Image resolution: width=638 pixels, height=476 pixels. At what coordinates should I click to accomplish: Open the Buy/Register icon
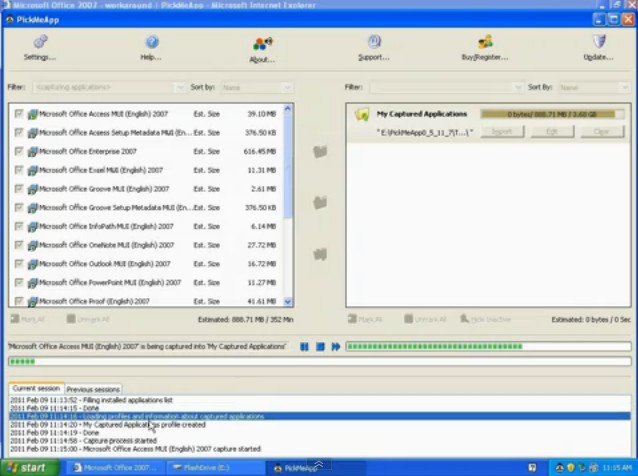tap(485, 41)
